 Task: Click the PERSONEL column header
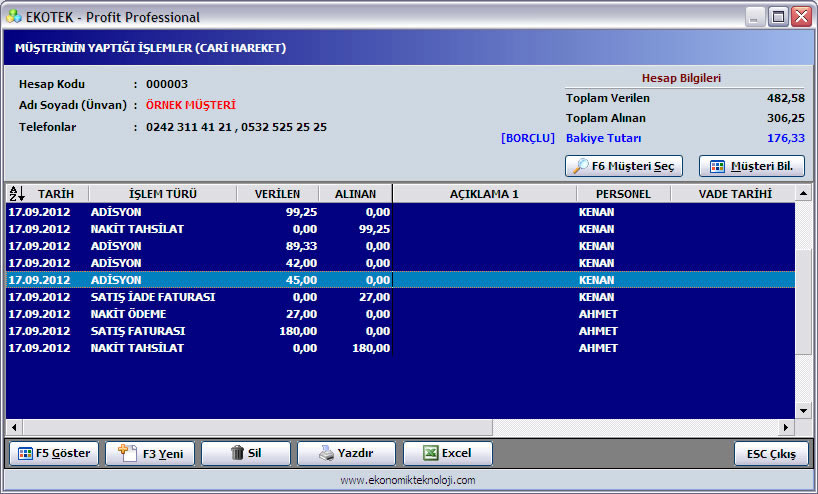[623, 194]
